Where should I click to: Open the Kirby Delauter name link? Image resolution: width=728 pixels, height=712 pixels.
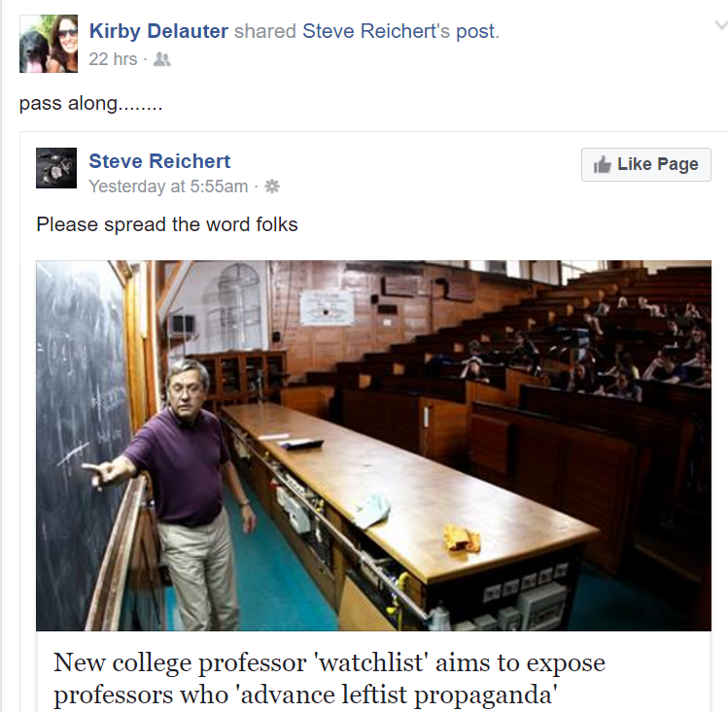(158, 31)
